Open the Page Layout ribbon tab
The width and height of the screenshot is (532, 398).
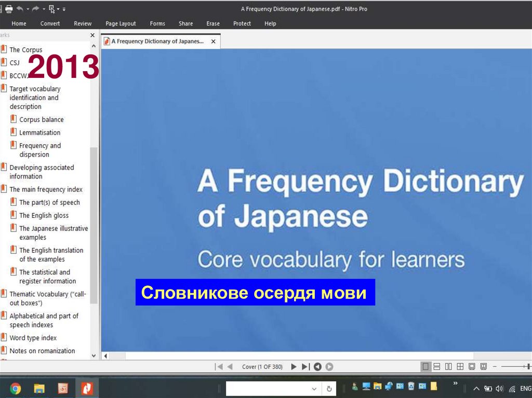click(x=121, y=23)
